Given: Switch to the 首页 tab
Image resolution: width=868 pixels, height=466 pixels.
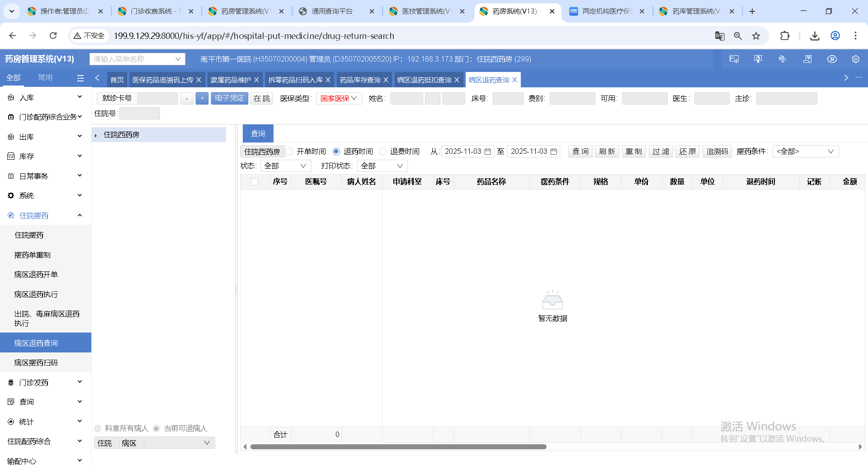Looking at the screenshot, I should tap(117, 80).
